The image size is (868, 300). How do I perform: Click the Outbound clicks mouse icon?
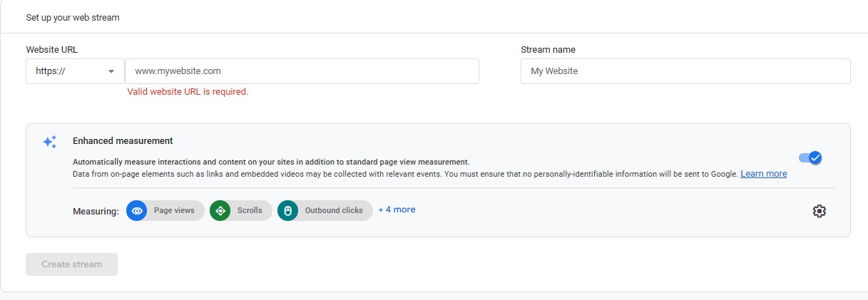pyautogui.click(x=288, y=211)
